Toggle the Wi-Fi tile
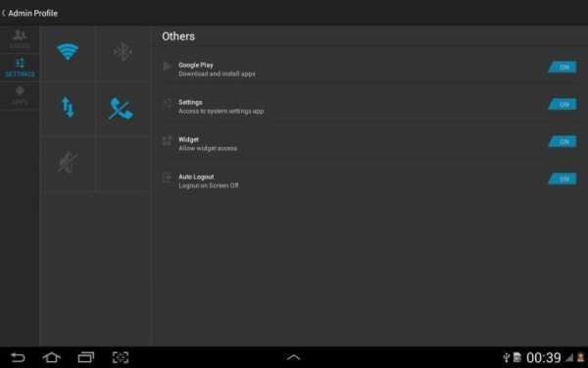 [x=68, y=52]
